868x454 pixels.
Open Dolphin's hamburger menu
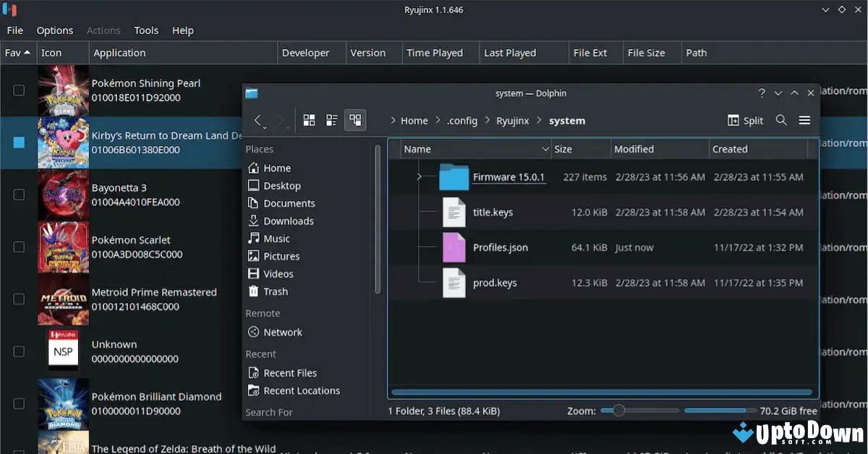(x=804, y=120)
